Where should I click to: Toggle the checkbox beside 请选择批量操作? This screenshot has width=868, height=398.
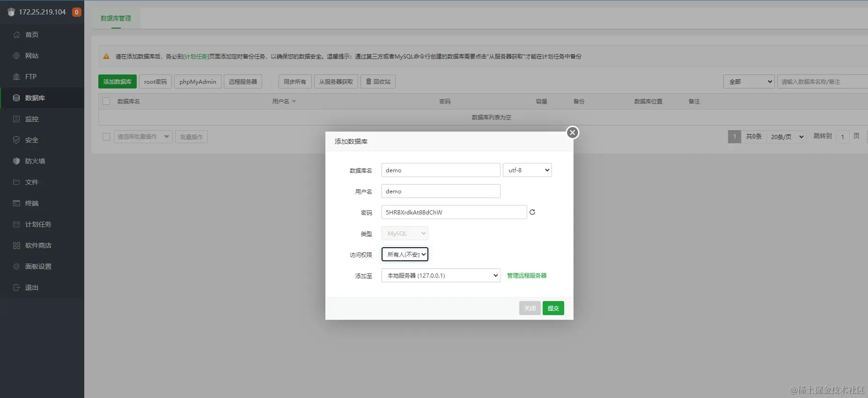point(106,137)
